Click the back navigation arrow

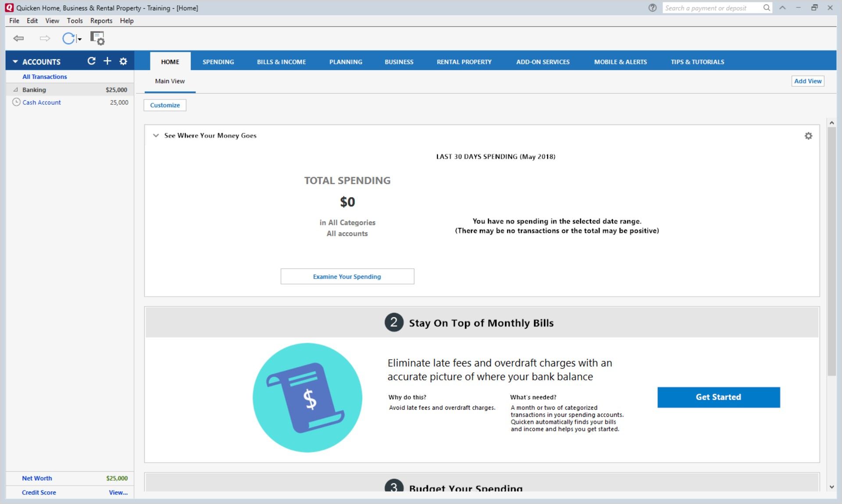[x=18, y=39]
